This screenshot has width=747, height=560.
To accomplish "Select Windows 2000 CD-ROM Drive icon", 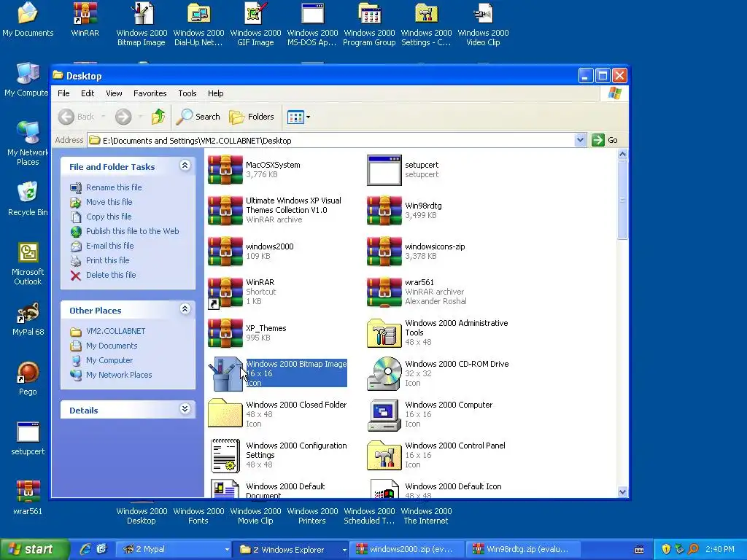I will [384, 373].
